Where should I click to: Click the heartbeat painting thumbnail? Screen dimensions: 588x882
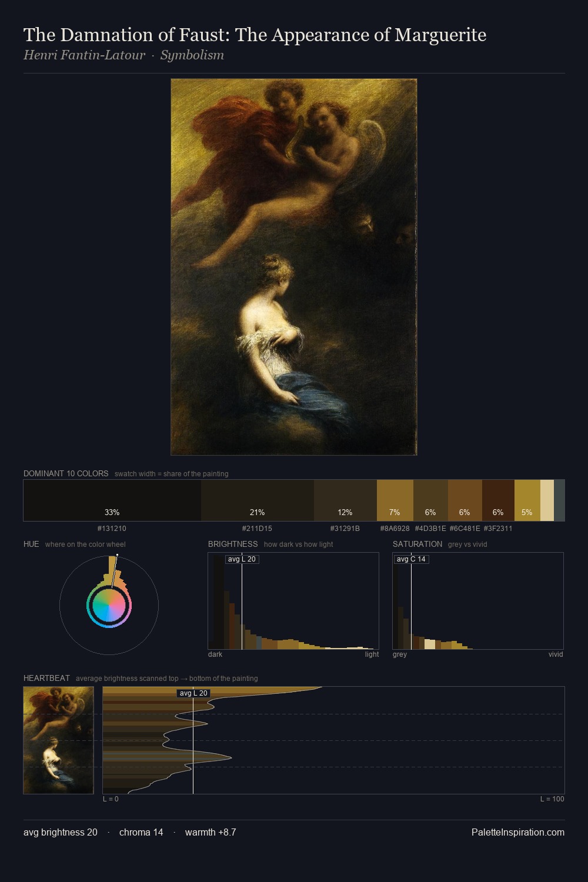click(x=59, y=740)
